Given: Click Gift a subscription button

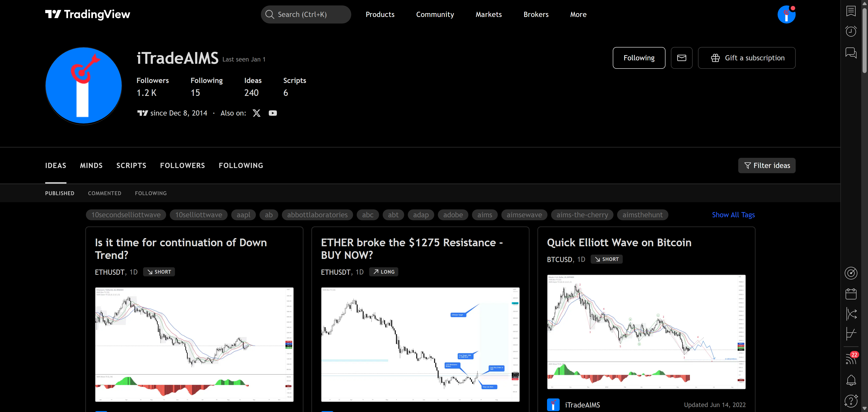Looking at the screenshot, I should click(746, 58).
